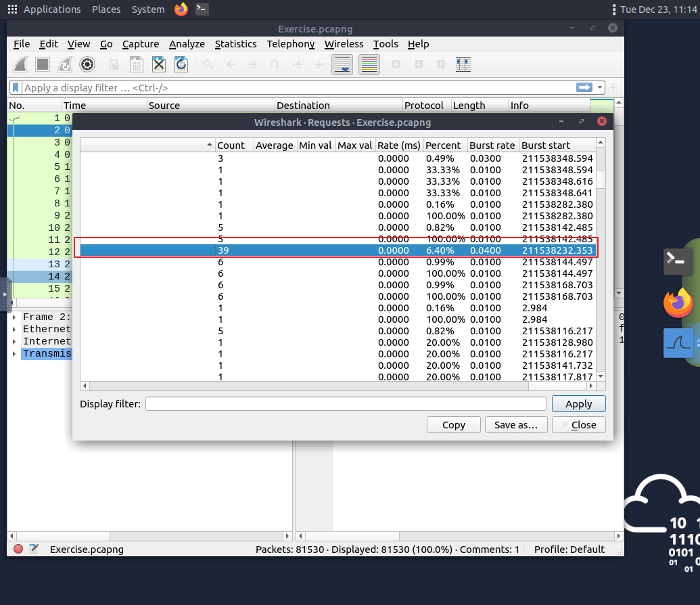
Task: Select the row with burst start 211538282.380 and 0.16%
Action: pyautogui.click(x=338, y=204)
